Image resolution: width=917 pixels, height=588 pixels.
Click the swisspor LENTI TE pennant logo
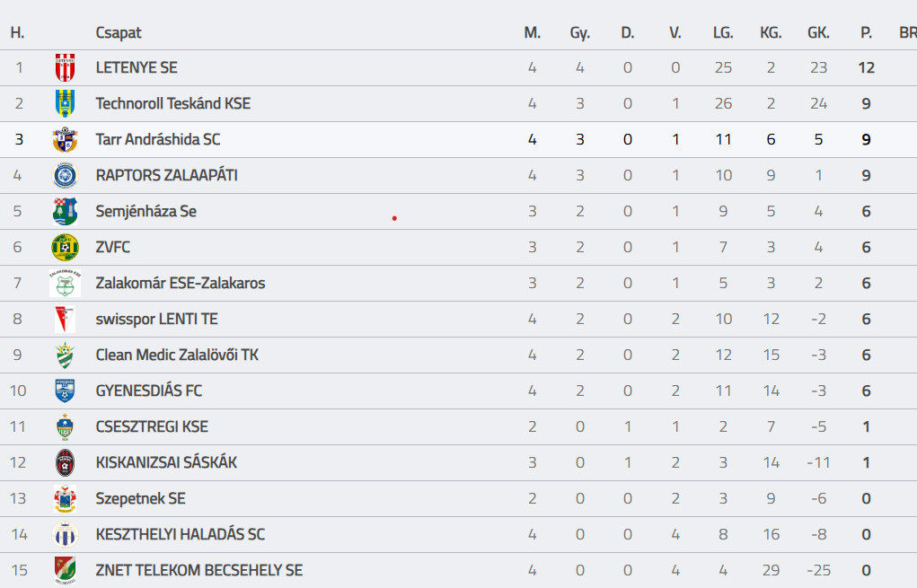pos(65,319)
